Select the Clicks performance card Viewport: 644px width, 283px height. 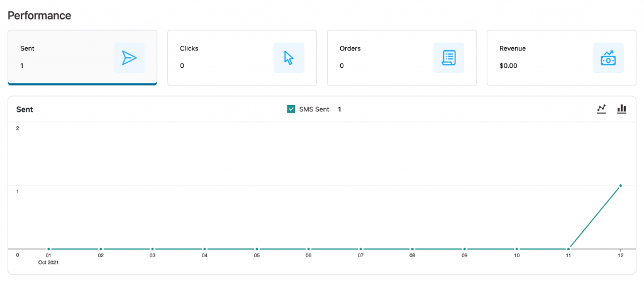(242, 57)
